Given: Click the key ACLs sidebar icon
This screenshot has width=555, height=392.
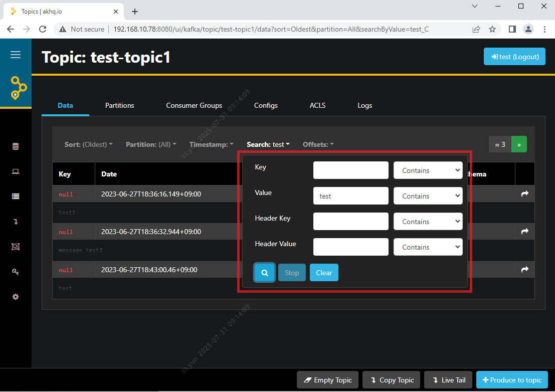Looking at the screenshot, I should click(16, 272).
